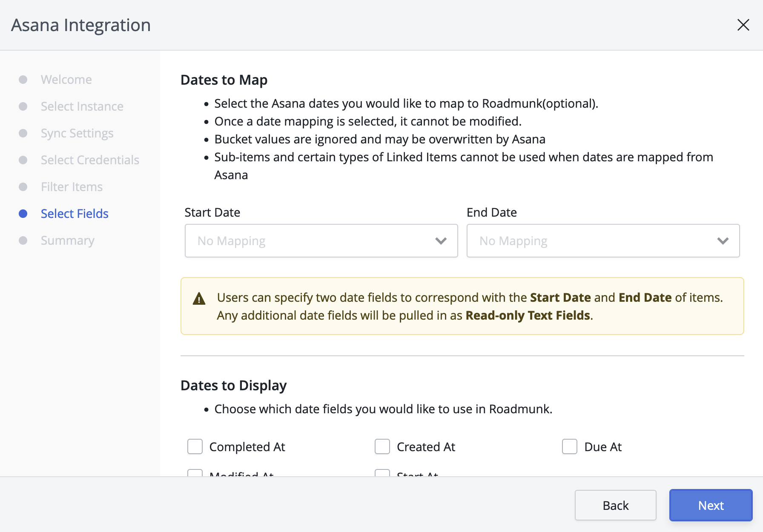Click the Back button
The height and width of the screenshot is (532, 763).
tap(615, 505)
